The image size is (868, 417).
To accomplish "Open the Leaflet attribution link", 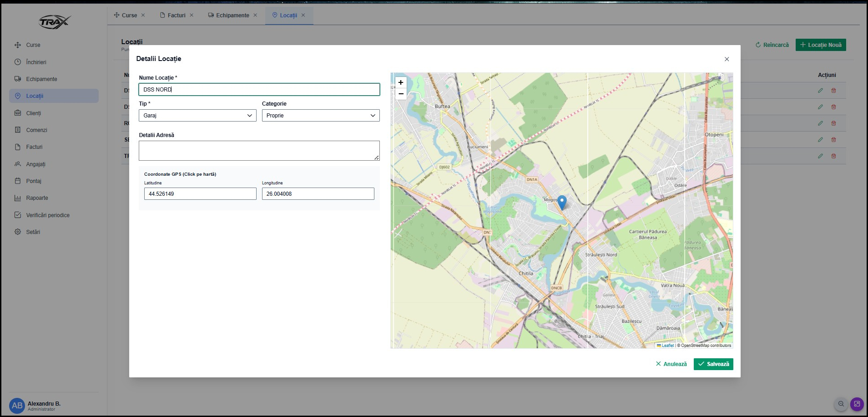I will pyautogui.click(x=667, y=346).
